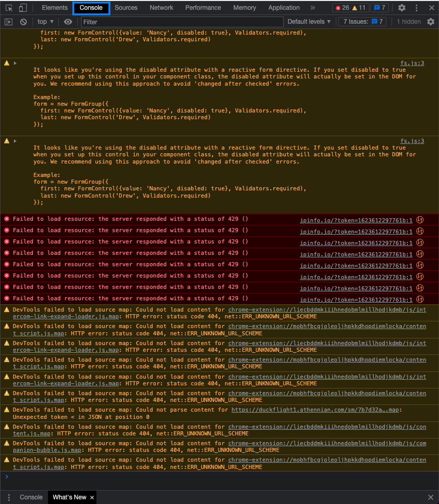Click reveal-in-network icon on sixth 429 error
The height and width of the screenshot is (504, 439).
point(420,277)
